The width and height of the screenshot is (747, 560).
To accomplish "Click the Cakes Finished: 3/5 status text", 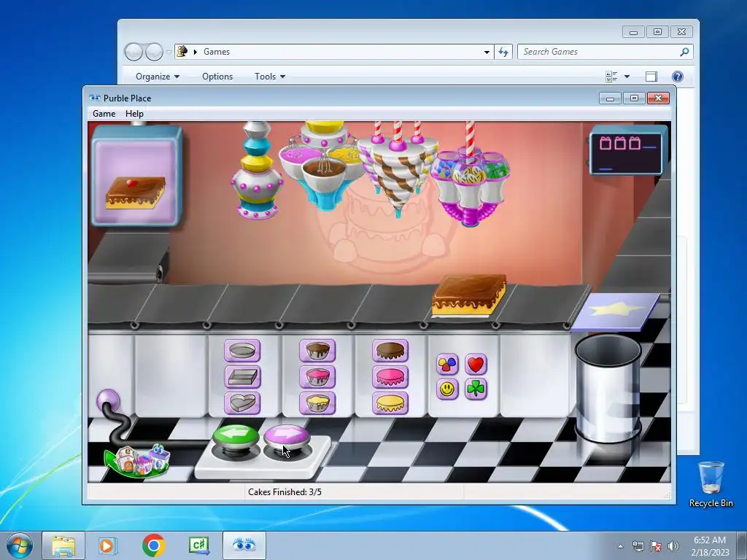I will coord(285,492).
